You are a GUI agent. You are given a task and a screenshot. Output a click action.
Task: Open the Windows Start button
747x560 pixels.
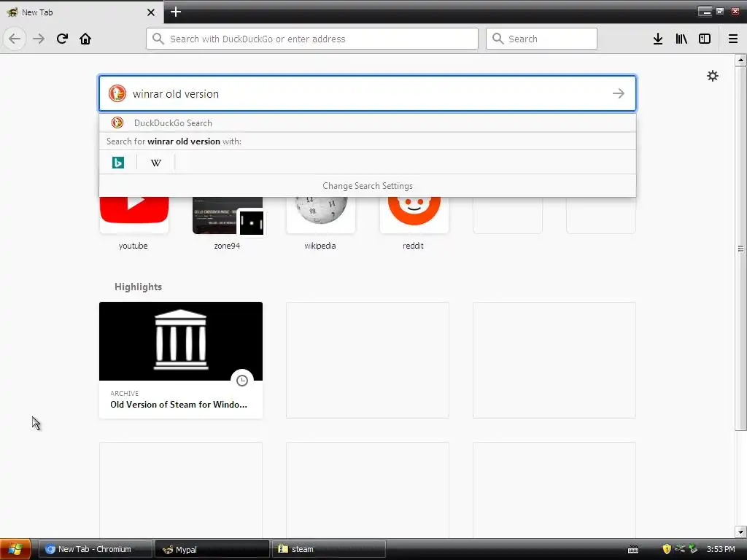tap(15, 549)
